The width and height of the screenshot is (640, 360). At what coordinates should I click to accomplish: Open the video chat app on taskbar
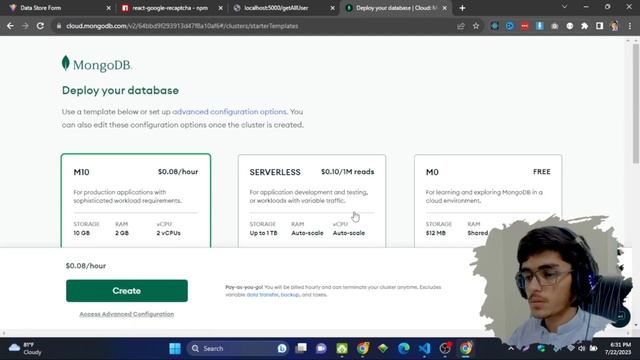click(x=321, y=349)
